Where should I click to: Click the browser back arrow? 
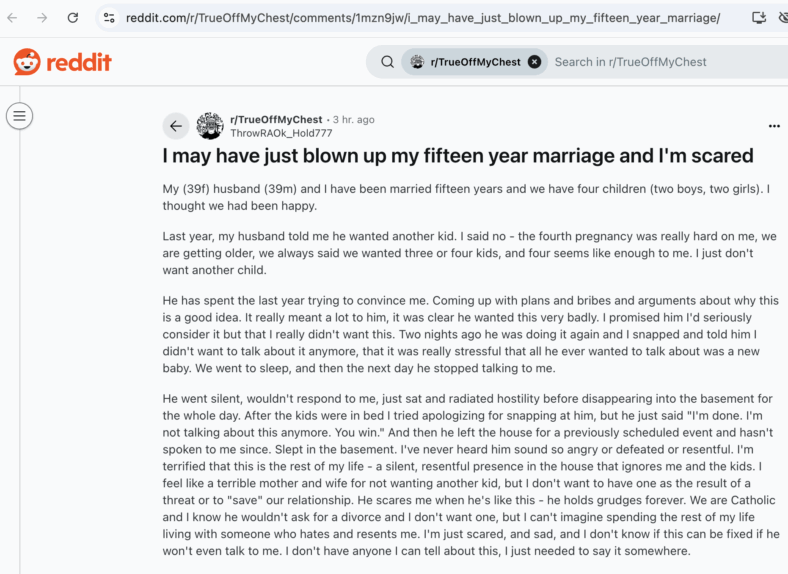12,18
